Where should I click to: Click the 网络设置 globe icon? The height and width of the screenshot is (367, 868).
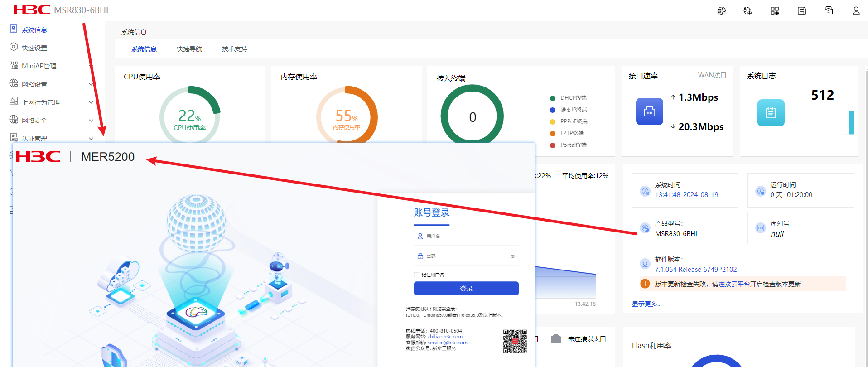click(x=14, y=83)
